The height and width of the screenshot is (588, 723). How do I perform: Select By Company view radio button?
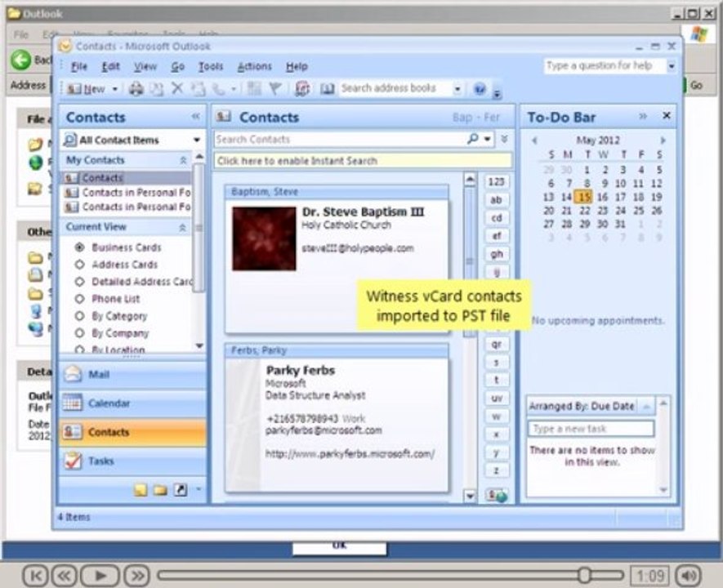point(79,332)
